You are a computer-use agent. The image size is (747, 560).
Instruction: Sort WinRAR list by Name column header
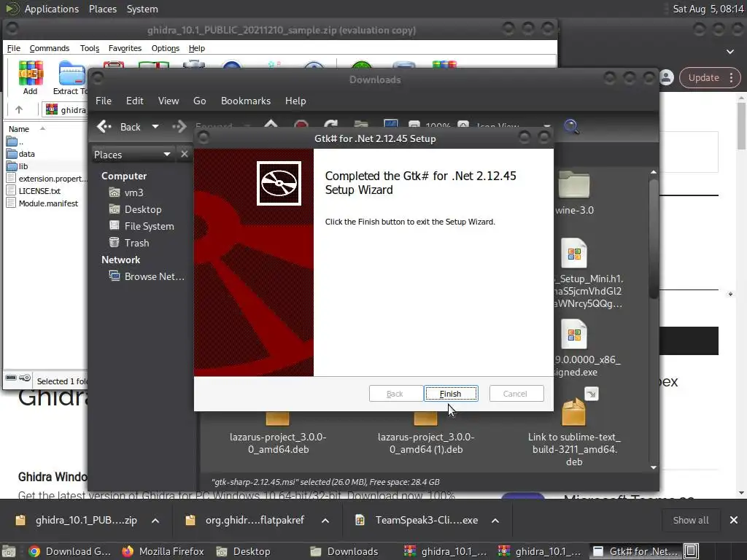[x=19, y=129]
